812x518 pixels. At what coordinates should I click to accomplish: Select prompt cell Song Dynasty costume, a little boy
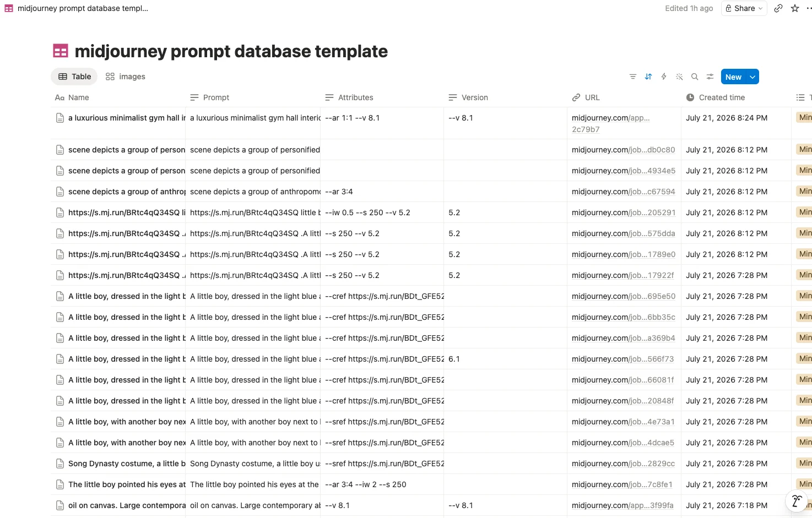pyautogui.click(x=253, y=464)
